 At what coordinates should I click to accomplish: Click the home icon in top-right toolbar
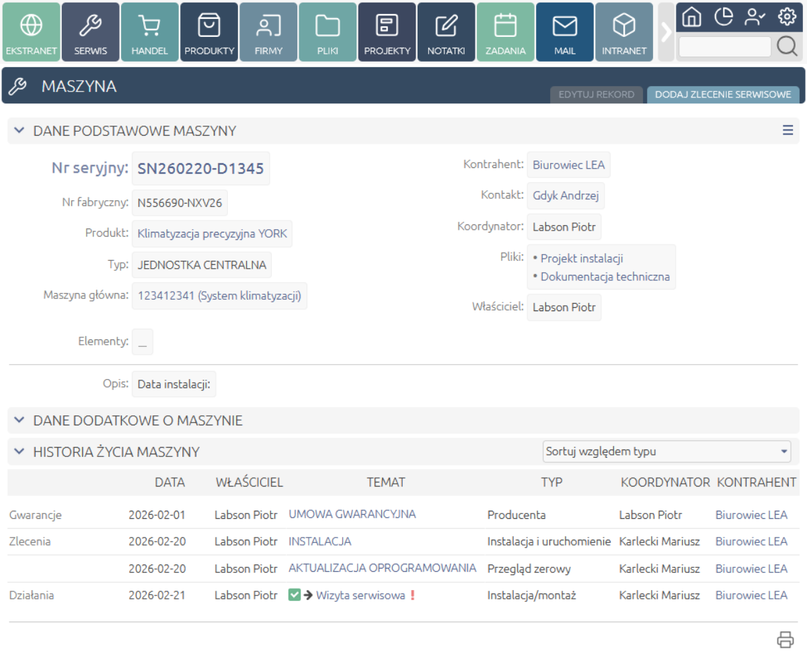[691, 17]
